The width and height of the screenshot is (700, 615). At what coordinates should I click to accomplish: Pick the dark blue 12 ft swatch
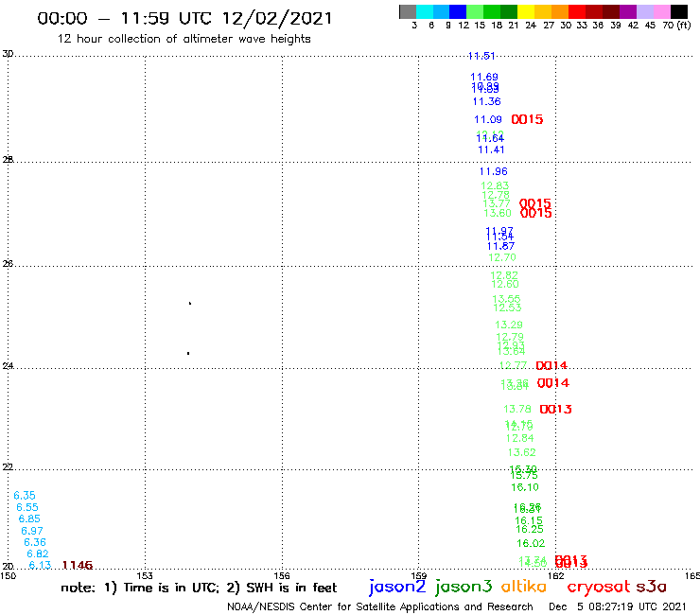[458, 11]
